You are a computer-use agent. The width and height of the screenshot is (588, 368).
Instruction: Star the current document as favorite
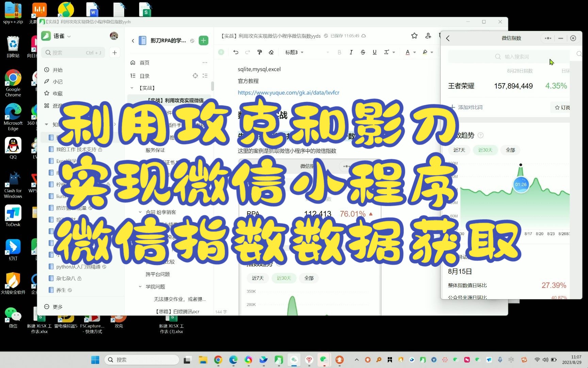pos(414,36)
